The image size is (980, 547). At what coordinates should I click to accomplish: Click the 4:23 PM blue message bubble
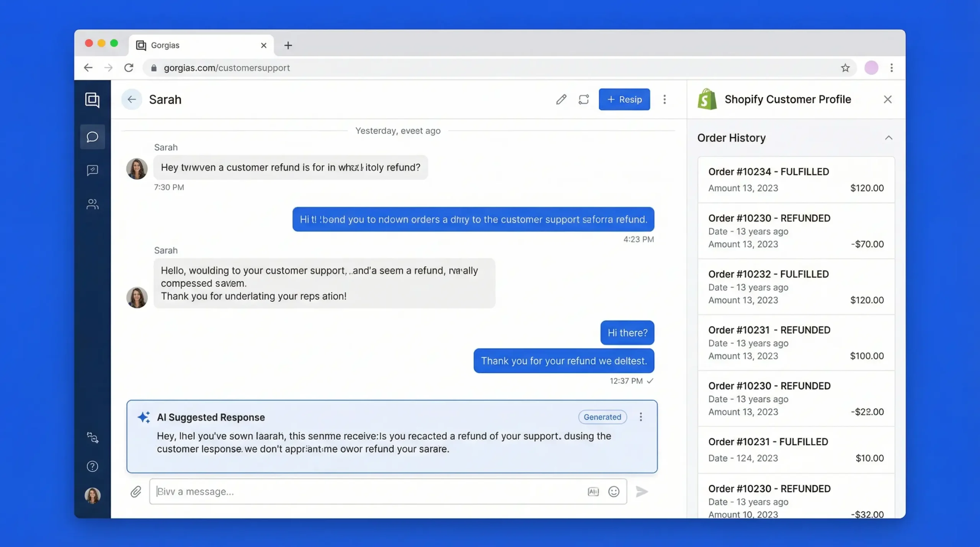click(473, 219)
